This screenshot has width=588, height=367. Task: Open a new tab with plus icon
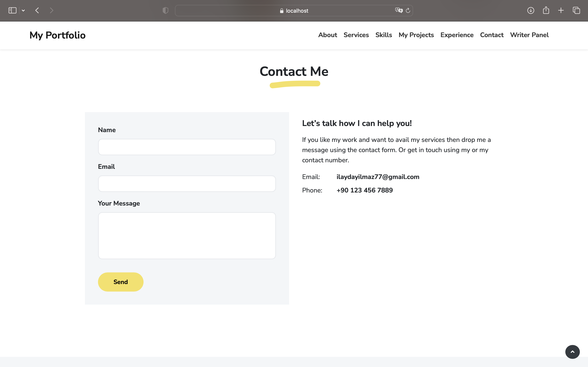point(561,10)
